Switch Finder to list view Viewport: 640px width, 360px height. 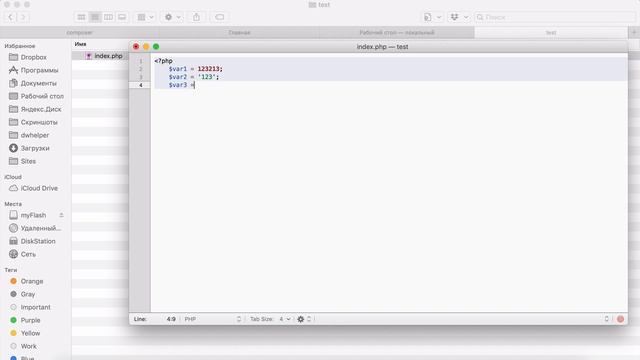(95, 17)
